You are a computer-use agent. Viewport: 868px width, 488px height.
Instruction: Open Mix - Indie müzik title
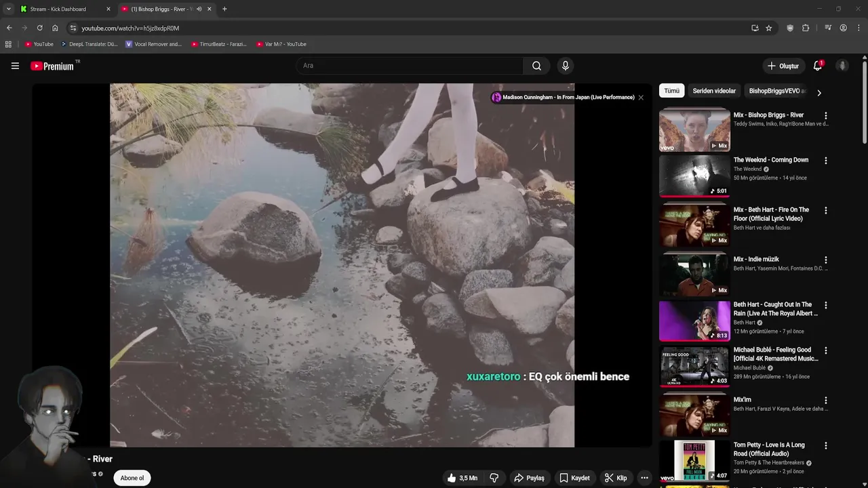tap(756, 260)
